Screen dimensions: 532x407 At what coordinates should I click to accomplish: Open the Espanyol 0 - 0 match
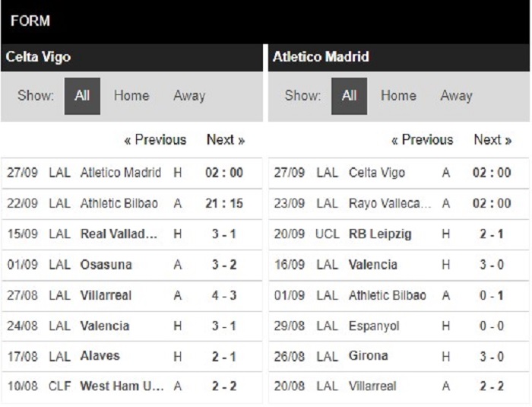[399, 326]
